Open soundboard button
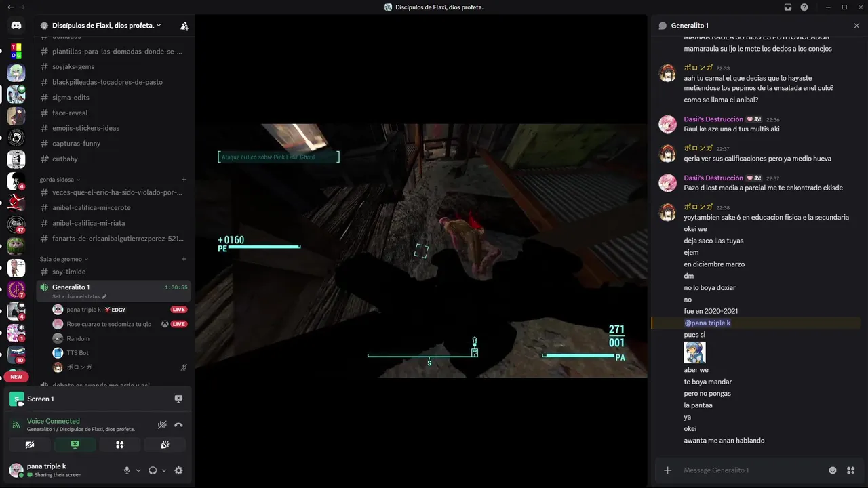The width and height of the screenshot is (868, 488). (165, 445)
